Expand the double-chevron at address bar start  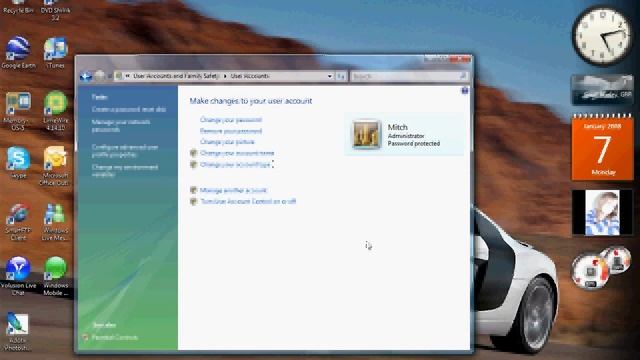coord(127,76)
